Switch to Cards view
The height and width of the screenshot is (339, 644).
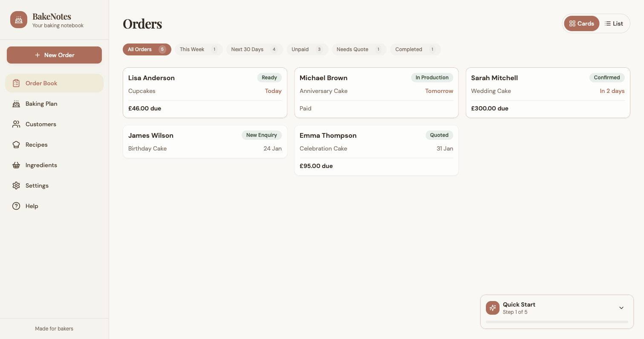click(x=581, y=23)
